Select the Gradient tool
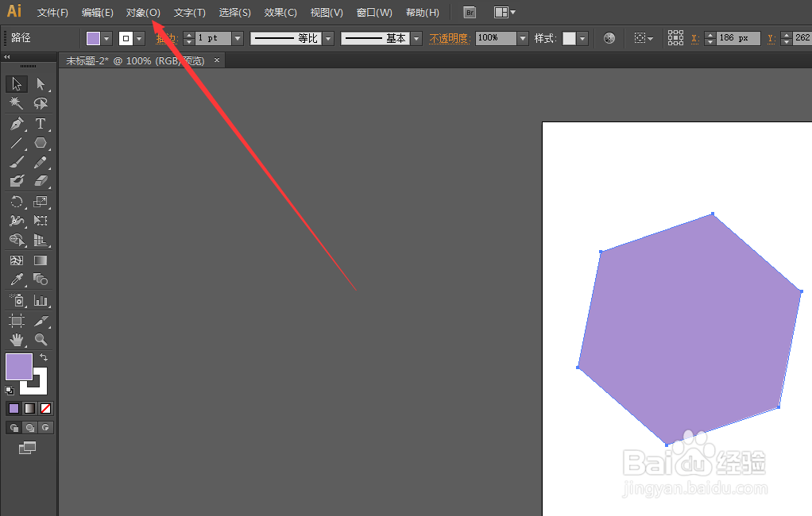The image size is (812, 516). point(41,260)
